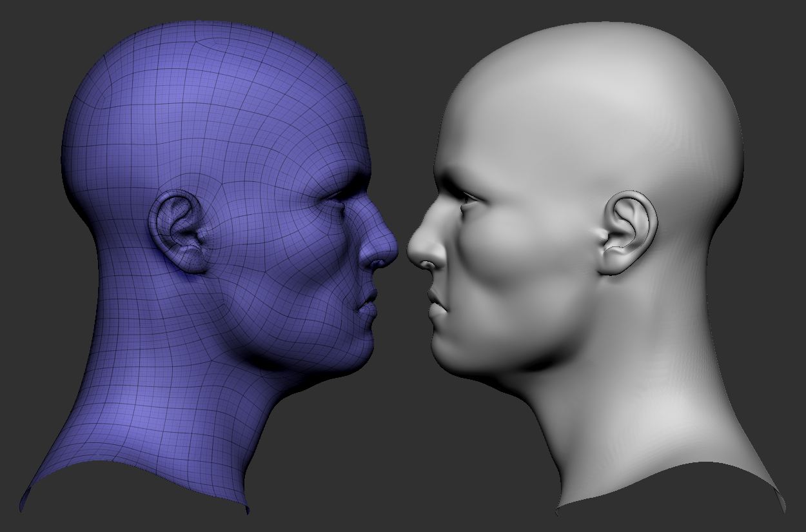This screenshot has height=532, width=806.
Task: Click the ear on the gray head
Action: coord(627,232)
